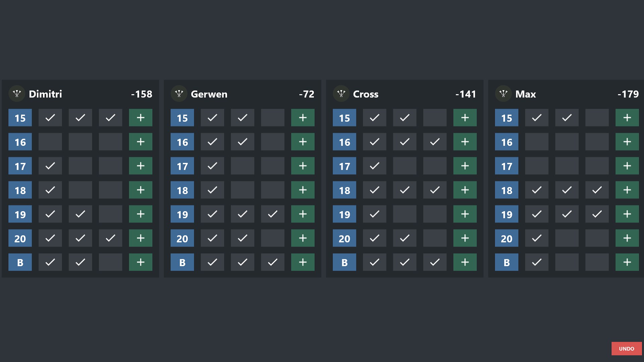
Task: Select Cross's blue 16 number button
Action: tap(344, 142)
